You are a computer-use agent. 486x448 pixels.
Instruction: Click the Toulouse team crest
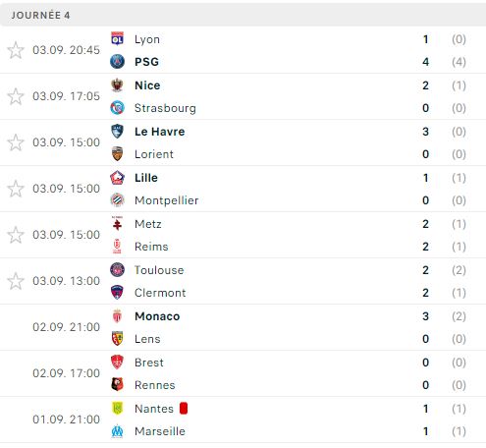[117, 270]
